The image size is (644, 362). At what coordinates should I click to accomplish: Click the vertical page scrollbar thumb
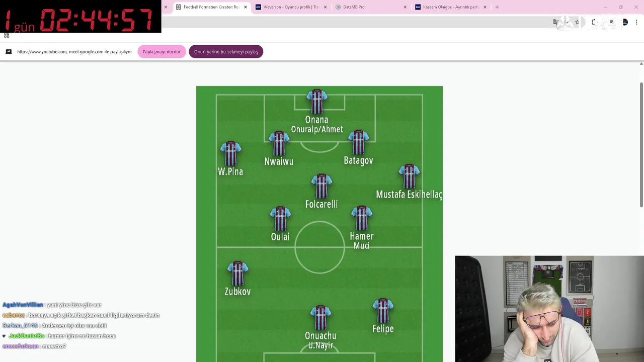point(641,144)
